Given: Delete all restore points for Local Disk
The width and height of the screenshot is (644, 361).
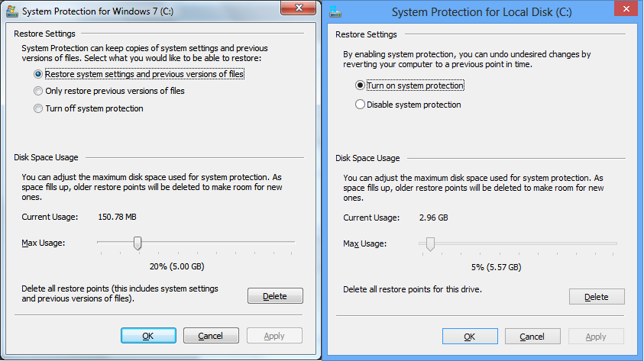Looking at the screenshot, I should pos(597,297).
